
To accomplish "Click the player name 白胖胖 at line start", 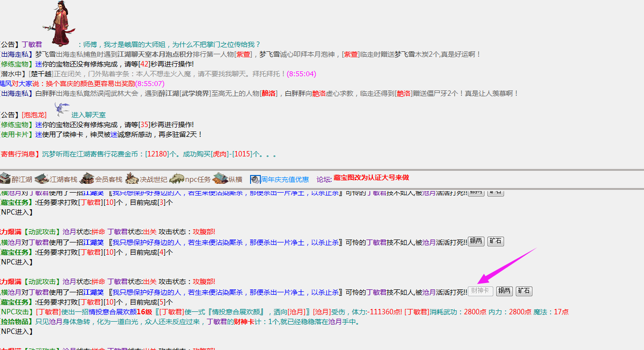I will click(x=45, y=93).
